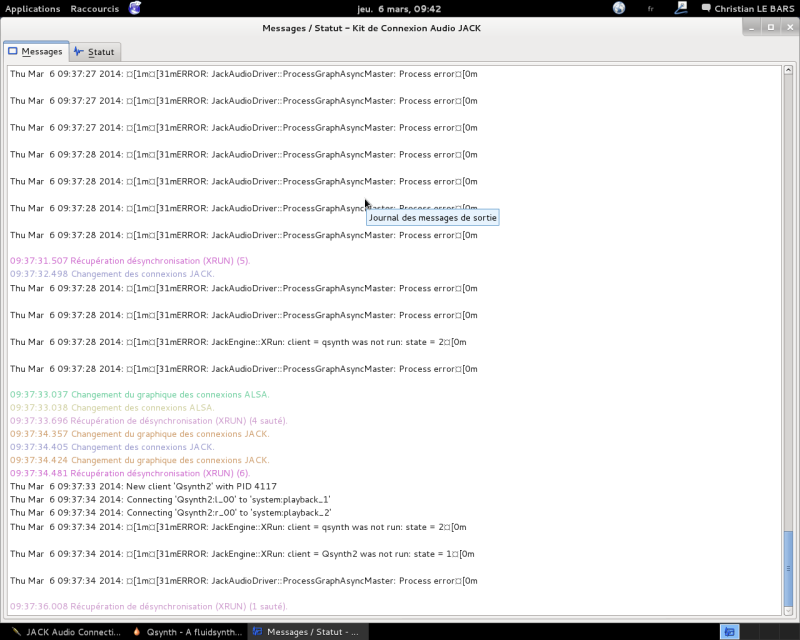Click the Statut tab pulse icon

79,51
